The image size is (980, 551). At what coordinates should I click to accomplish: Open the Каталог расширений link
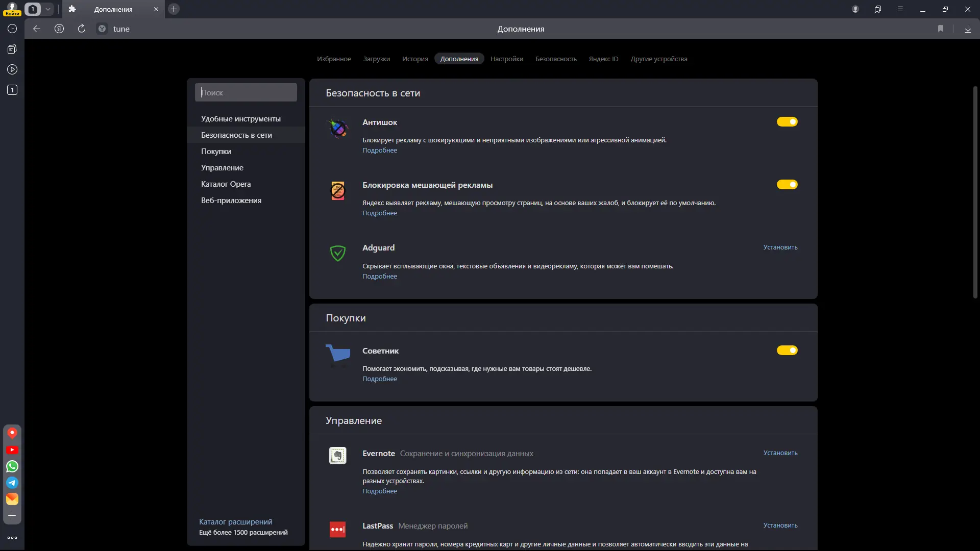235,522
